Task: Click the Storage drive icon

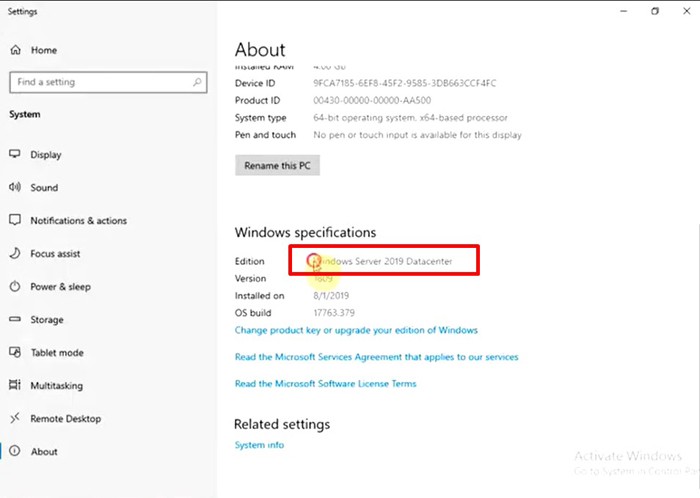Action: [x=15, y=319]
